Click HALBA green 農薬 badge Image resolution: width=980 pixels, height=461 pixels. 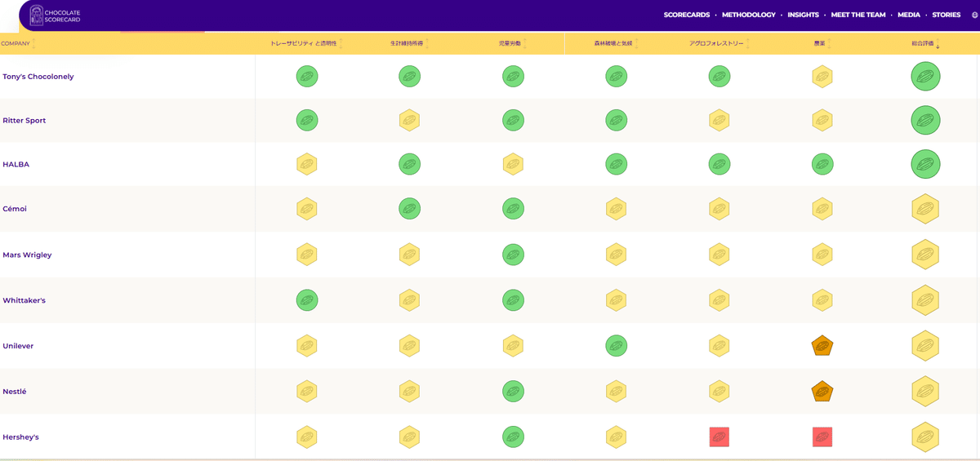click(x=822, y=165)
